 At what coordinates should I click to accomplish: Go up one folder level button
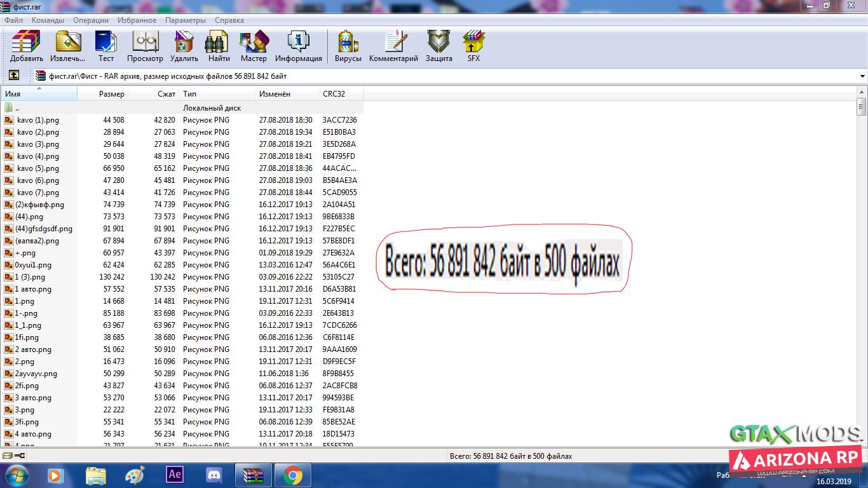(x=13, y=76)
